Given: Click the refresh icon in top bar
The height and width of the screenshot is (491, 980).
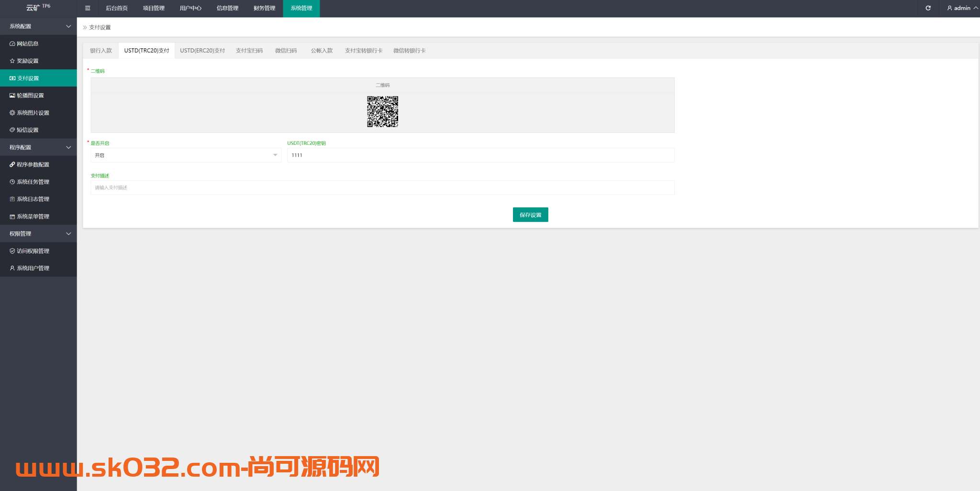Looking at the screenshot, I should (928, 8).
